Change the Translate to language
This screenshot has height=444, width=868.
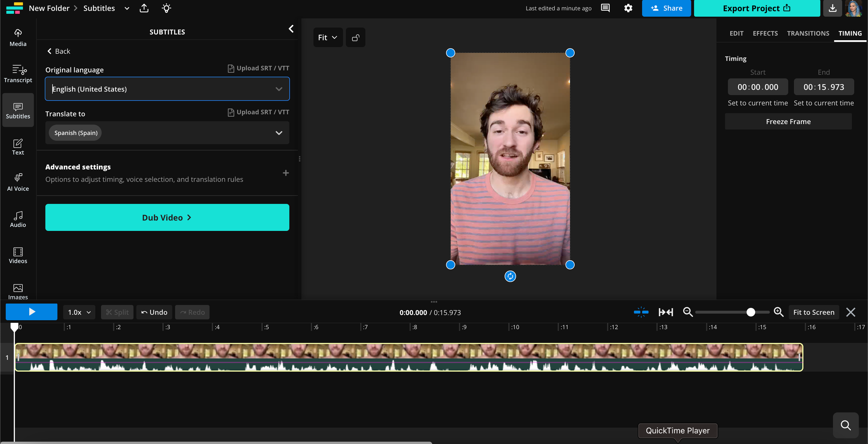click(167, 133)
